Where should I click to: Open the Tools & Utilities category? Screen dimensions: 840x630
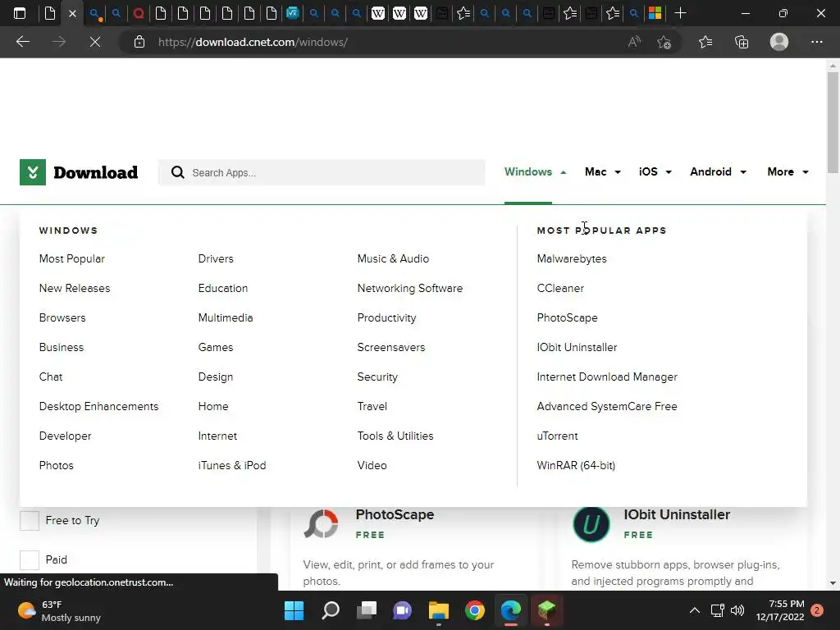pos(395,436)
